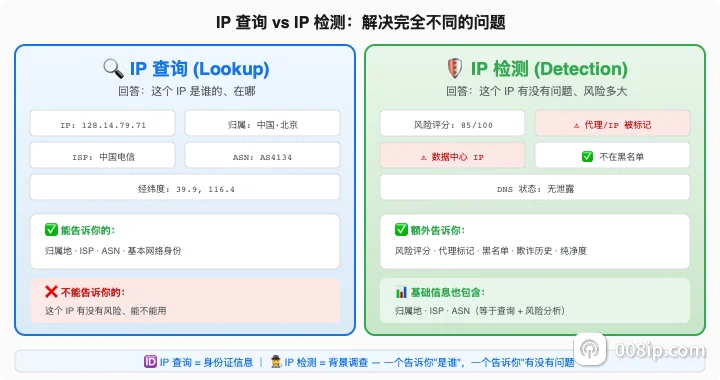This screenshot has height=380, width=720.
Task: Click the line starting 风险评分 · 代理标记
Action: [x=491, y=251]
